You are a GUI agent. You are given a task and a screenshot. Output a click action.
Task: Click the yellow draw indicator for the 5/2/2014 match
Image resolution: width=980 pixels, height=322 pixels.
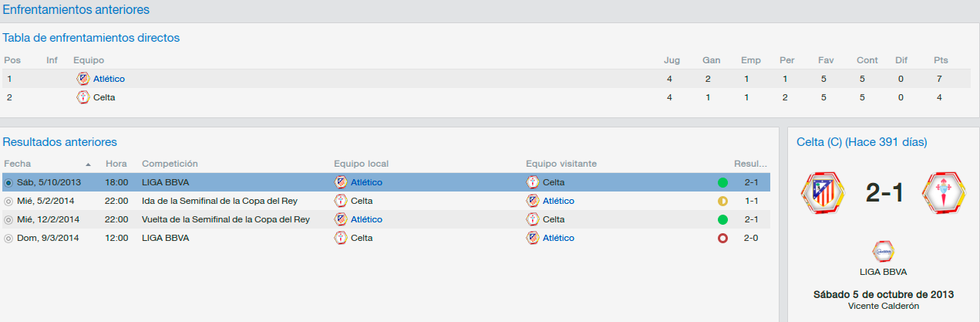(x=722, y=201)
